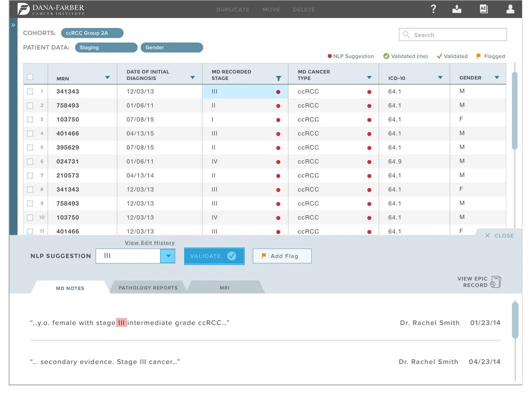Viewport: 532px width, 394px height.
Task: Click the View Epic Record document icon
Action: (x=495, y=282)
